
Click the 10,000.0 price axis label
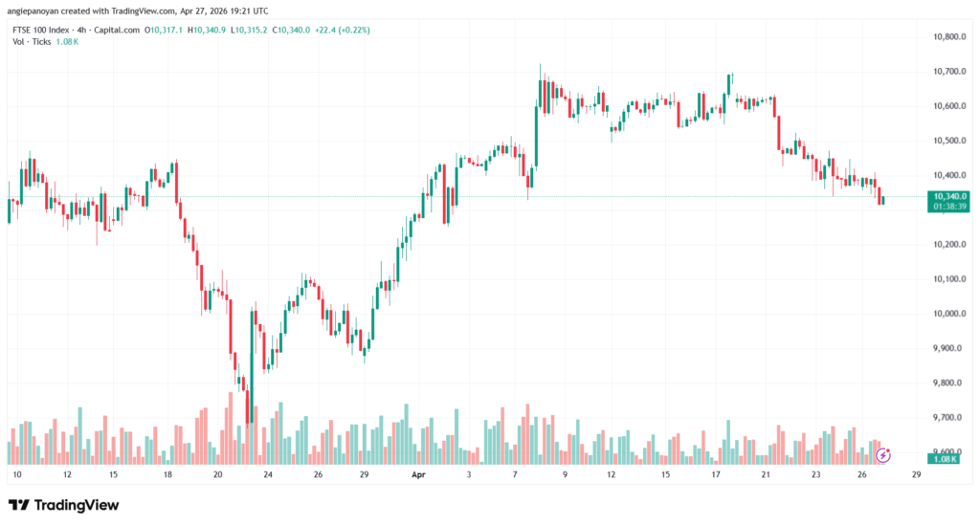point(946,314)
